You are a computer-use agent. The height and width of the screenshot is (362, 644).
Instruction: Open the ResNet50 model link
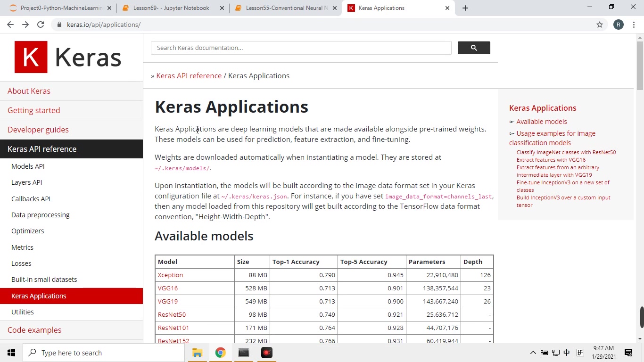click(x=172, y=314)
